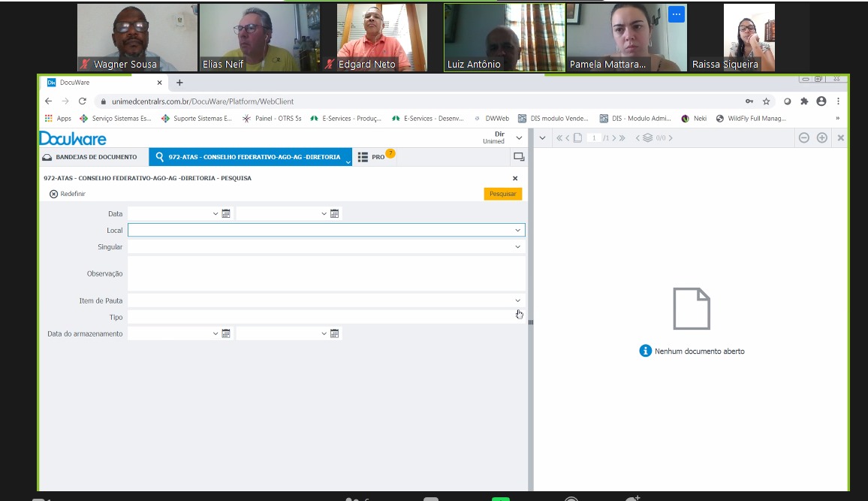
Task: Close the Pesquisa search dialog
Action: [515, 179]
